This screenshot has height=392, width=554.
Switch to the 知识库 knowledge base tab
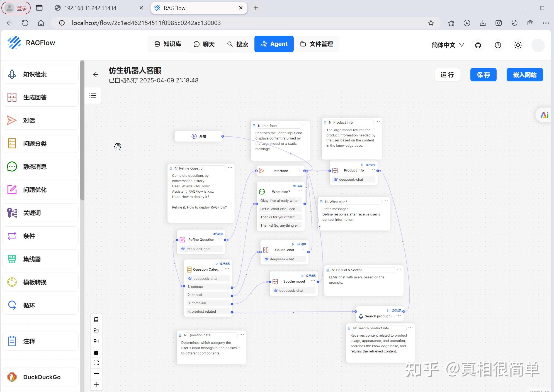168,44
